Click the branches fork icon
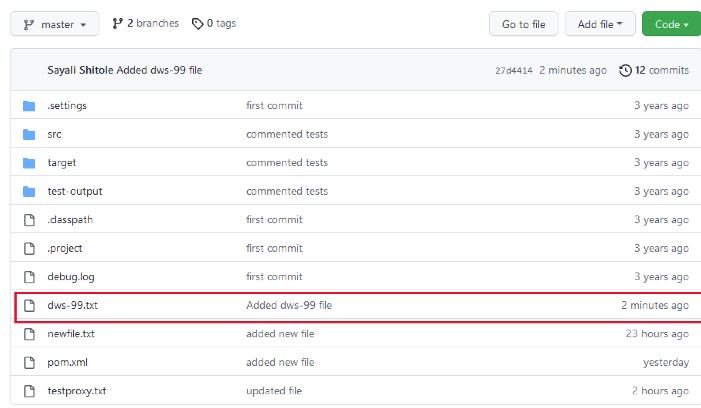Viewport: 701px width, 408px height. pos(117,24)
